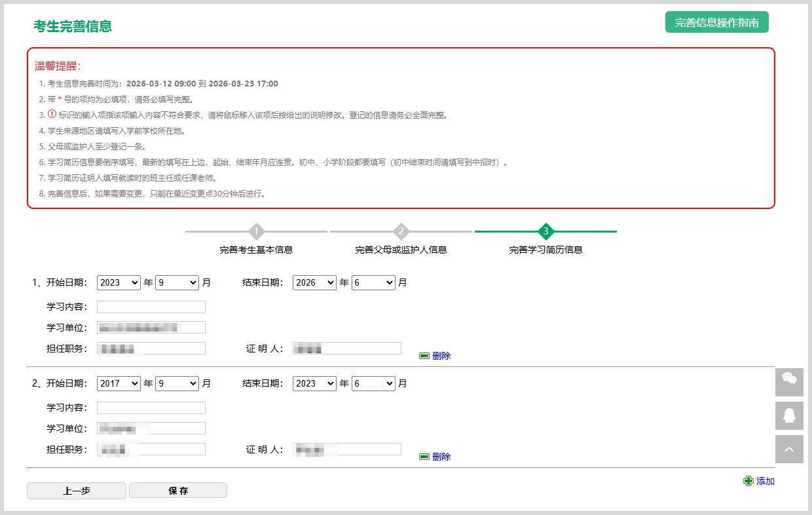Click the step 1 diamond marker

tap(257, 231)
